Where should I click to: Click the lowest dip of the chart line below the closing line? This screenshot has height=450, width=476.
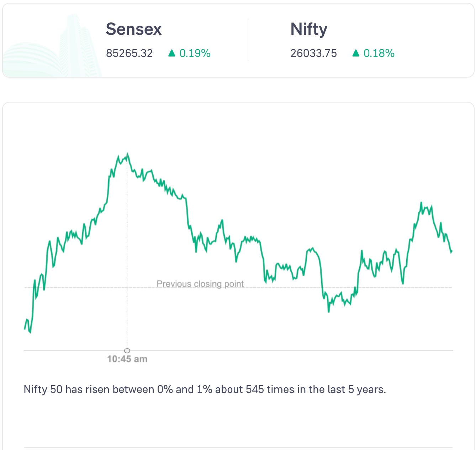(328, 312)
